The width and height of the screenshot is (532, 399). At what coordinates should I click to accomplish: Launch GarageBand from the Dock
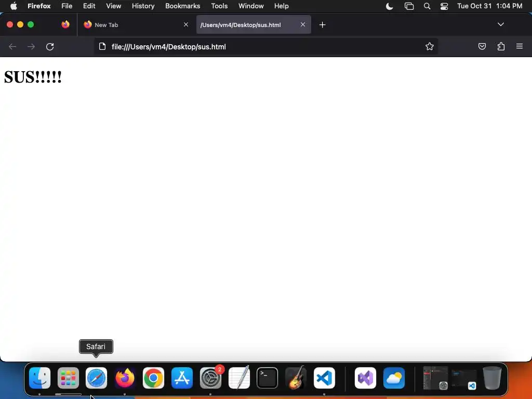[296, 378]
